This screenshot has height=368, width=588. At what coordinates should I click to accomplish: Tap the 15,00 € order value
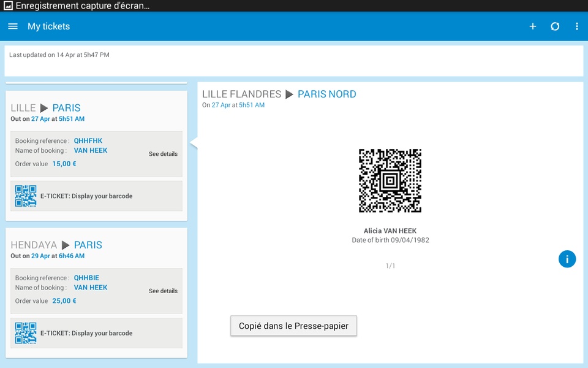pyautogui.click(x=64, y=164)
